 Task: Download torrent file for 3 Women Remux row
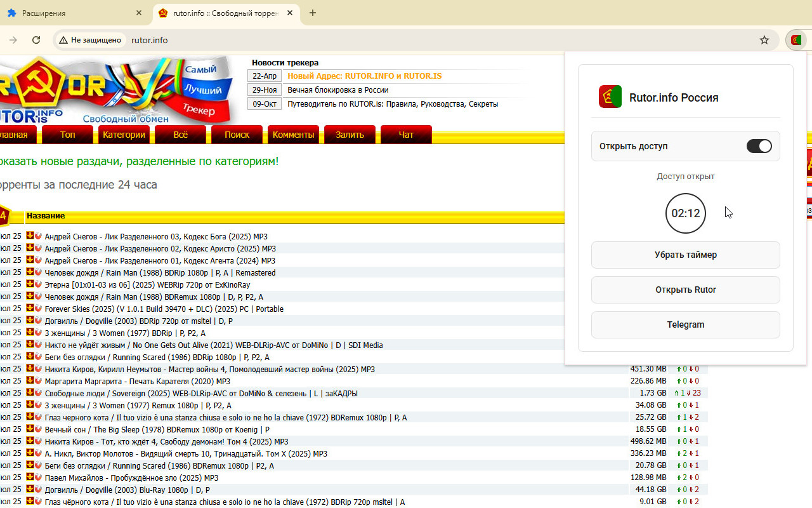pyautogui.click(x=30, y=404)
